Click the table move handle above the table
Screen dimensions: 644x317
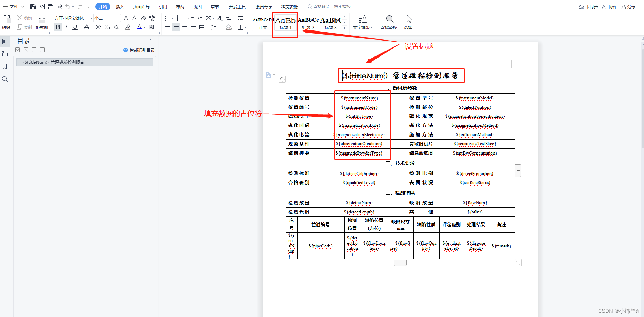click(x=282, y=79)
